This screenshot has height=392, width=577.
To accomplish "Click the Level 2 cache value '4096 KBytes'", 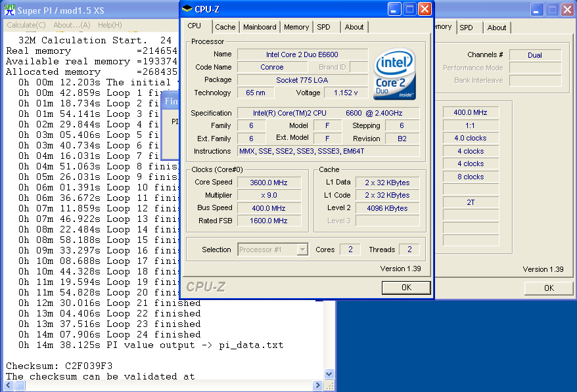I will point(387,208).
